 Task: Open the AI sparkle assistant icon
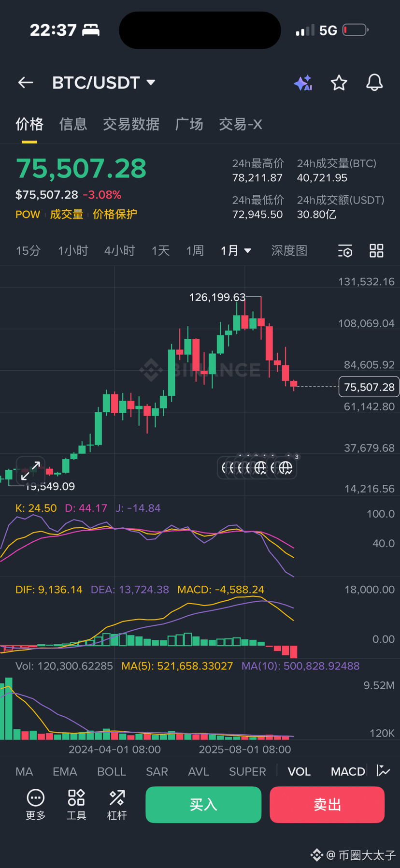(x=303, y=83)
